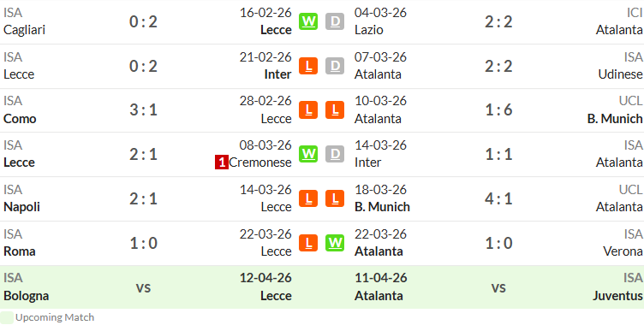Click the Lazio team name
The height and width of the screenshot is (325, 644).
(x=369, y=30)
